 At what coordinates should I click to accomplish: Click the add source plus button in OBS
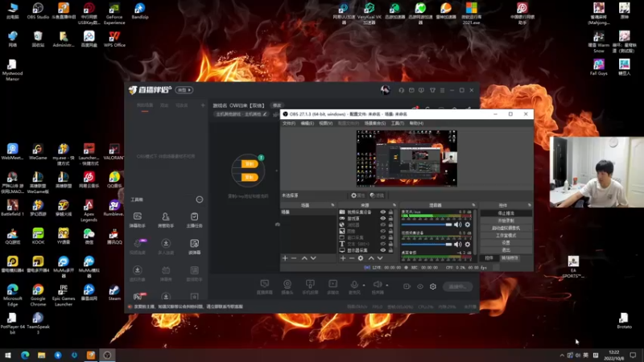[x=343, y=258]
